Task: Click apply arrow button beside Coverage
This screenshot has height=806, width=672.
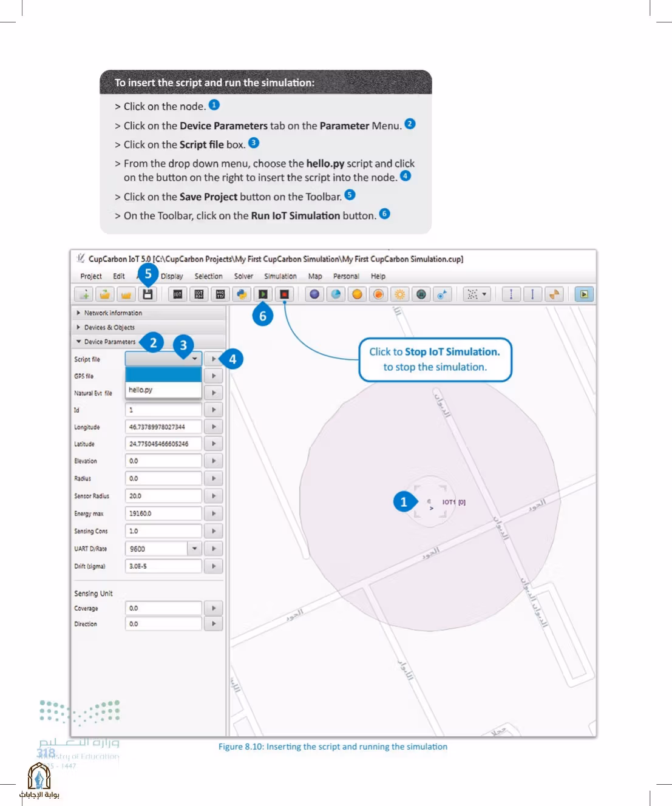Action: (x=214, y=608)
